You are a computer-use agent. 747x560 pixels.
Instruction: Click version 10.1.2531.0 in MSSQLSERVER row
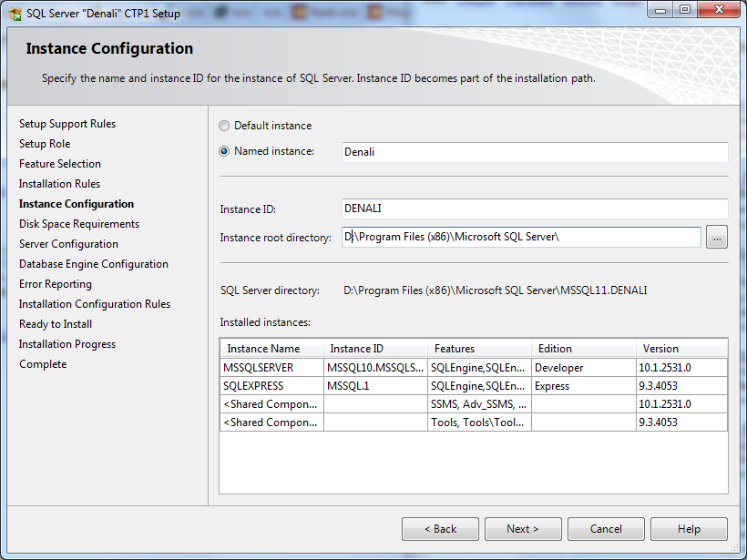[681, 368]
